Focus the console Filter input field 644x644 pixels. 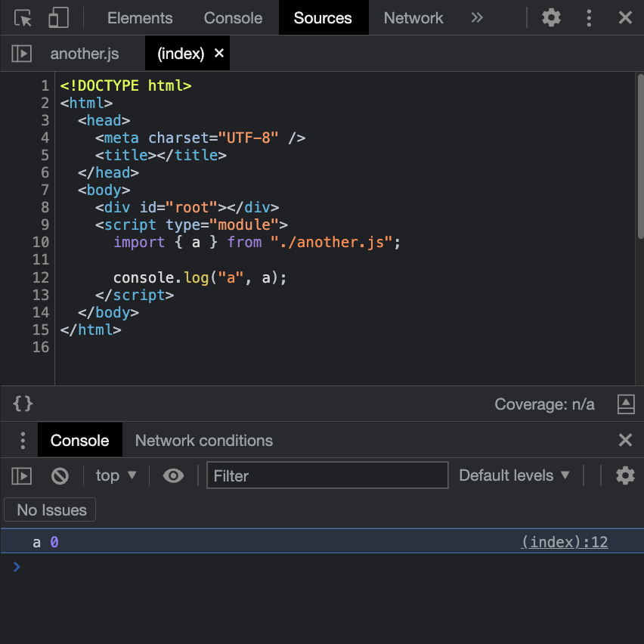pos(327,475)
